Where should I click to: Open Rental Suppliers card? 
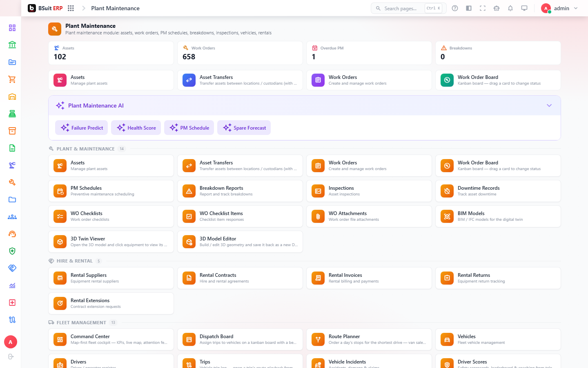111,278
